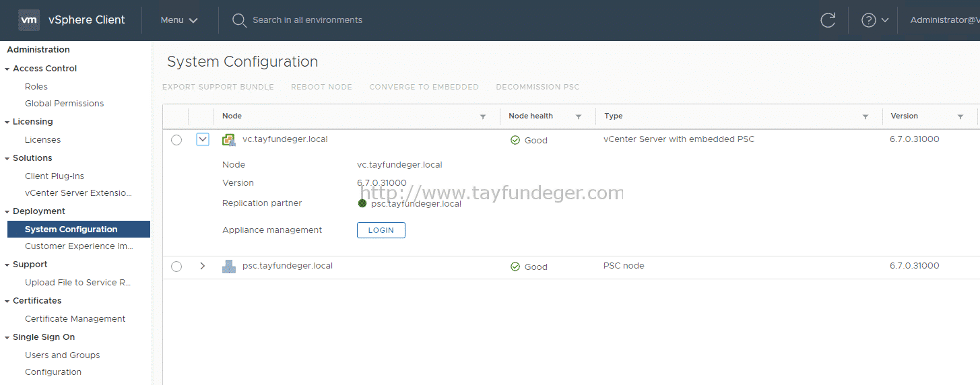Click the 'PSC node' type cell
The image size is (980, 385).
coord(624,266)
